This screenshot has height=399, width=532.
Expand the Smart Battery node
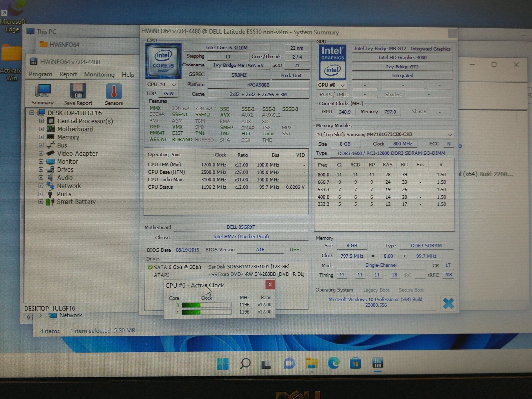[x=41, y=202]
